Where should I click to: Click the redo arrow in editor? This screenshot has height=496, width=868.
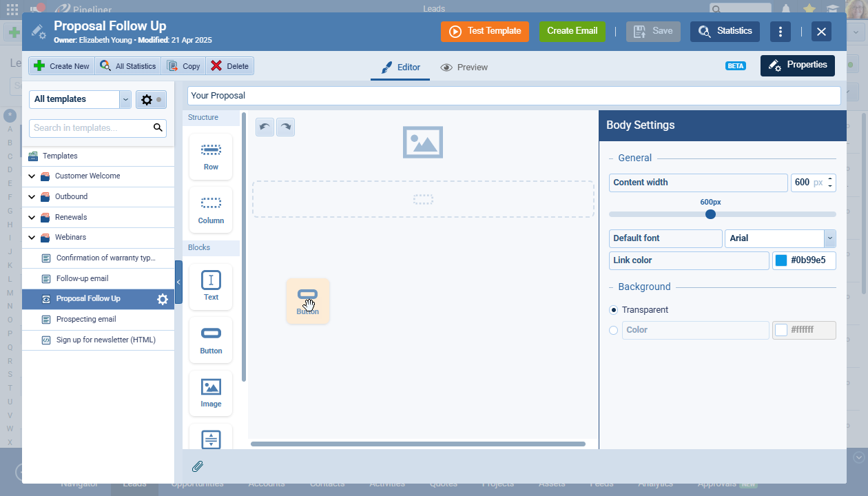click(285, 127)
